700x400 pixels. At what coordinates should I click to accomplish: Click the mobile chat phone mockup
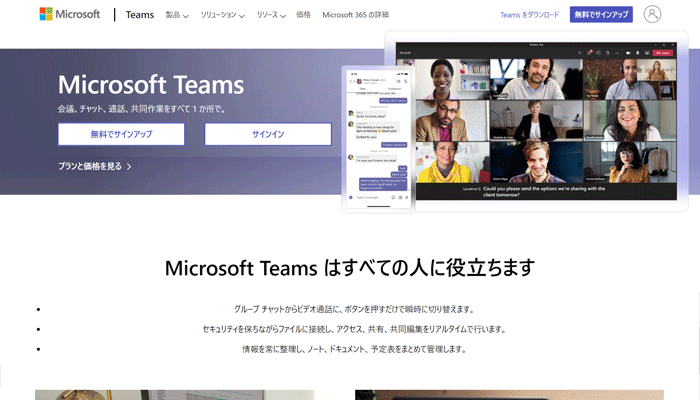(379, 139)
